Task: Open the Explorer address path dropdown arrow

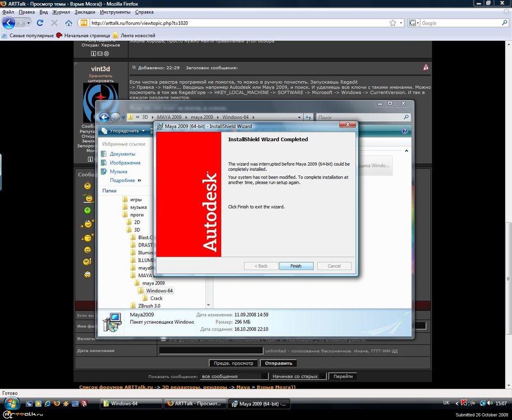Action: pos(298,117)
